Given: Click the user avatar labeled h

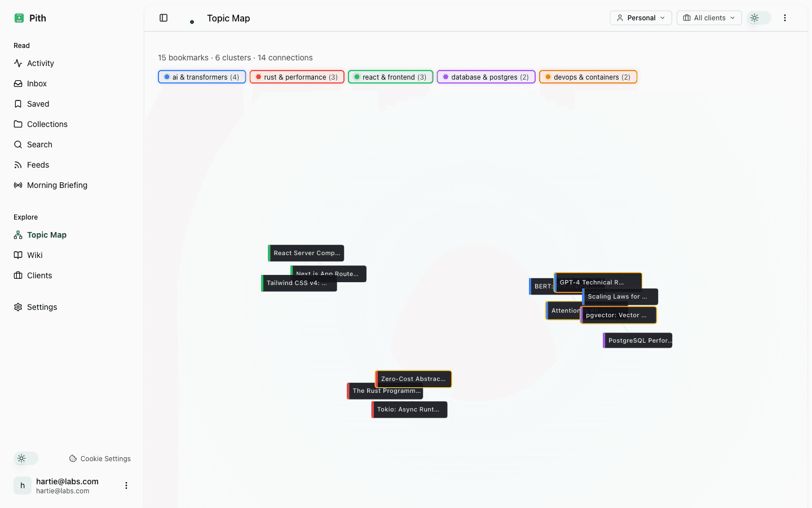Looking at the screenshot, I should click(x=23, y=485).
